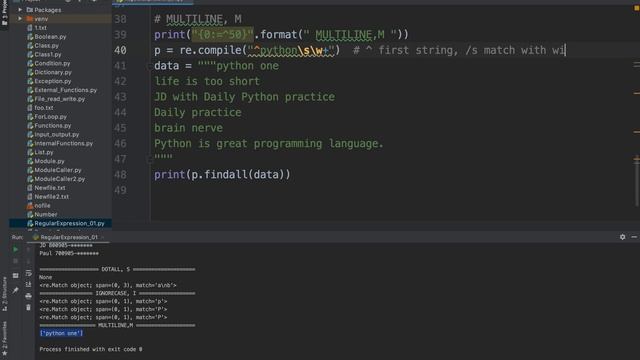Collapse the docstring fold at line 41
This screenshot has width=640, height=360.
click(149, 66)
